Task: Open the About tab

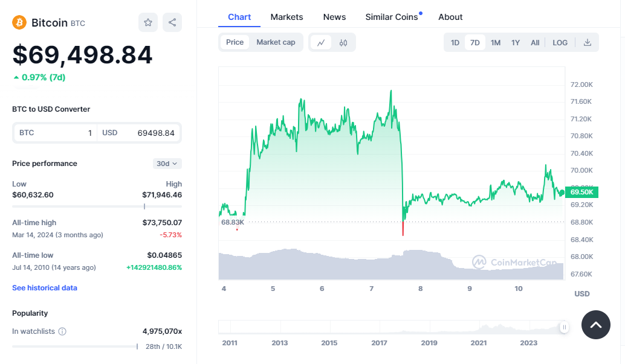Action: (x=450, y=17)
